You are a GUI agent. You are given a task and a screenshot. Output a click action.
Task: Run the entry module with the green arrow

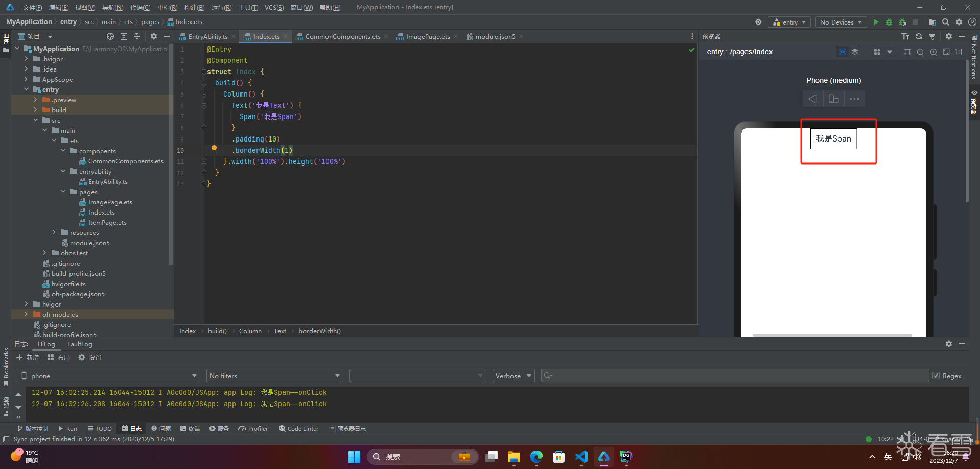click(x=876, y=22)
